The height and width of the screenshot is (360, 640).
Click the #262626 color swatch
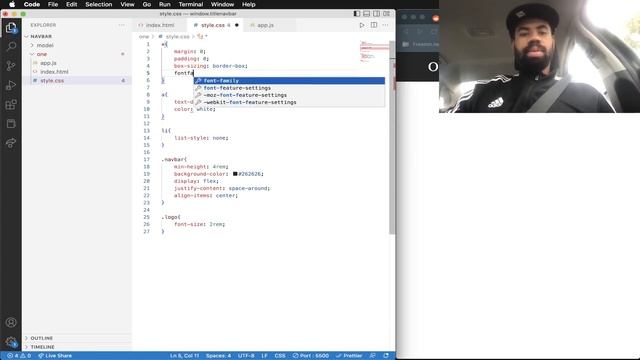(x=235, y=174)
